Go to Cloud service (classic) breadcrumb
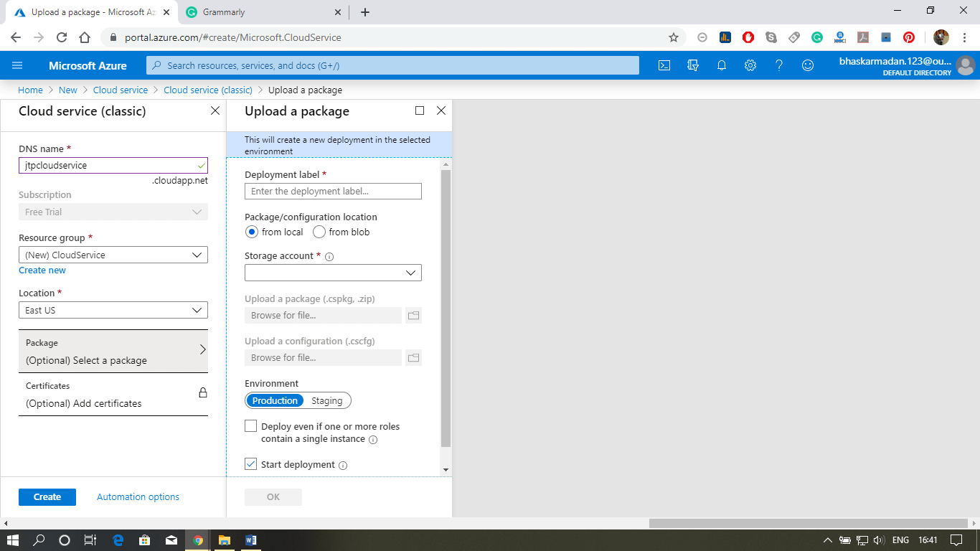This screenshot has width=980, height=551. click(208, 90)
